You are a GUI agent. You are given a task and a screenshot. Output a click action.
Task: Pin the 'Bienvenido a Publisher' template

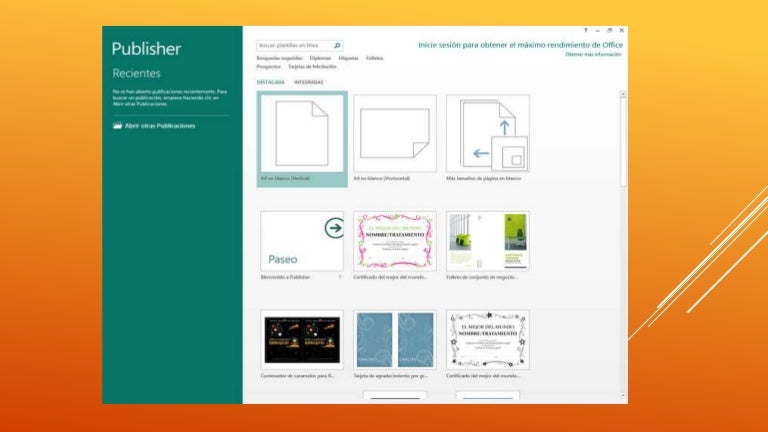[340, 277]
